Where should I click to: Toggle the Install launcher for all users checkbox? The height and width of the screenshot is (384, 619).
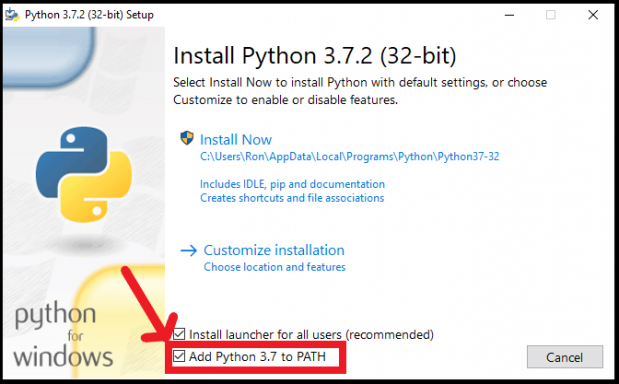pyautogui.click(x=179, y=334)
